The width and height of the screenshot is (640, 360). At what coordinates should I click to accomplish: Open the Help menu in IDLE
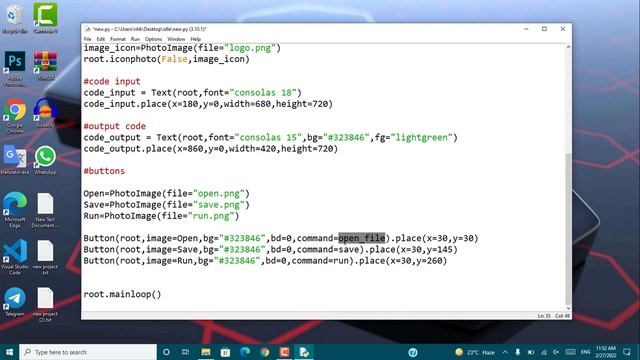click(x=196, y=39)
